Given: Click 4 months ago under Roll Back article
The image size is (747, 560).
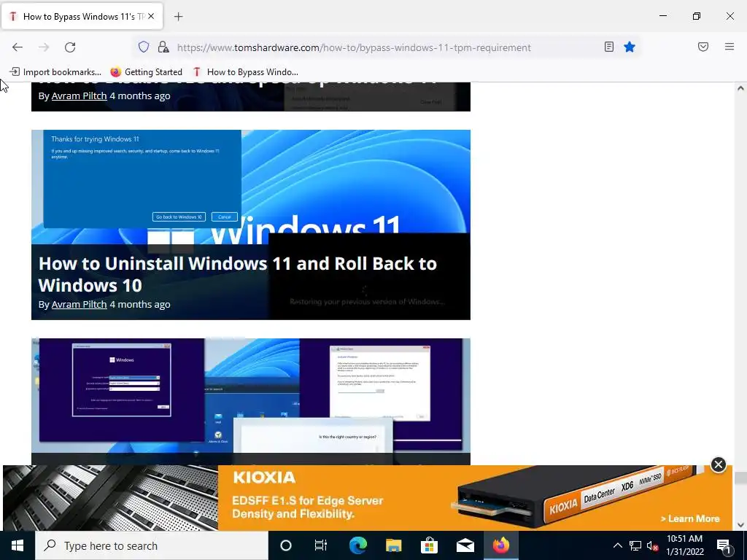Looking at the screenshot, I should [139, 304].
